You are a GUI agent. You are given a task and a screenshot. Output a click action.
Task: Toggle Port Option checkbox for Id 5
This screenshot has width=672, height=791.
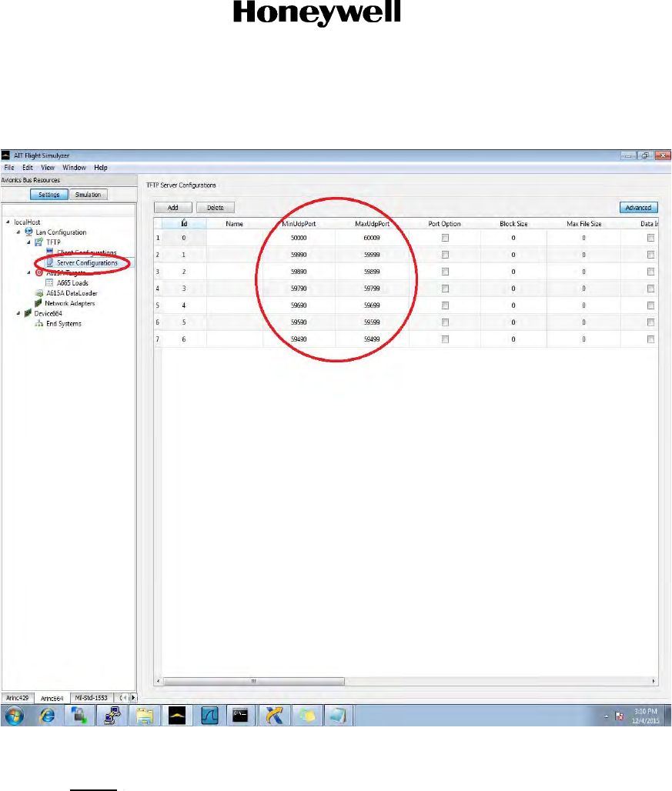coord(445,322)
